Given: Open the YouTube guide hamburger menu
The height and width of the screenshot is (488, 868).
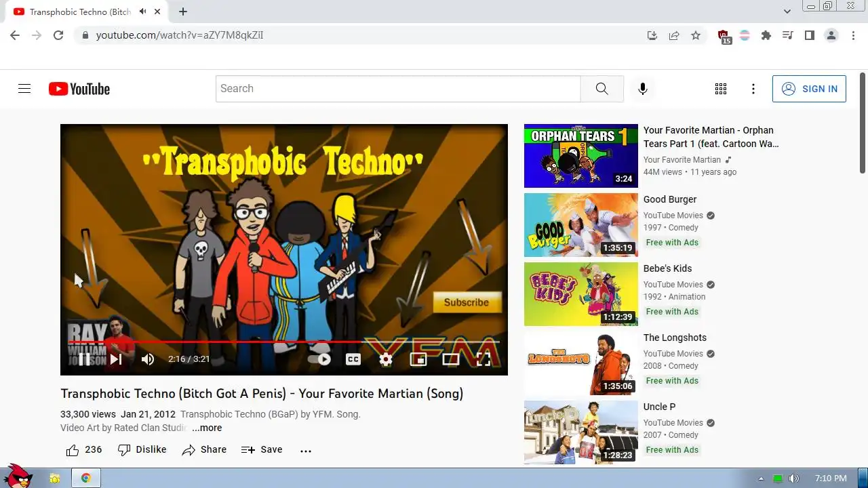Looking at the screenshot, I should (x=24, y=89).
